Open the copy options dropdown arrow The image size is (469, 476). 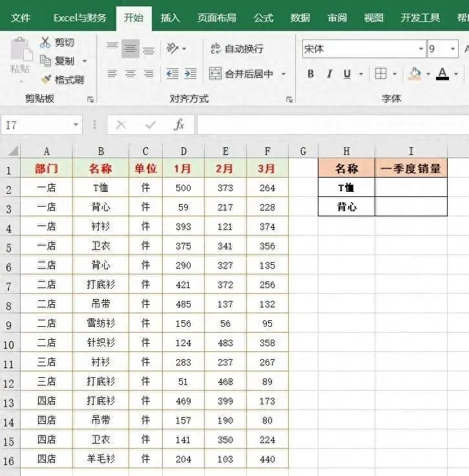(x=85, y=61)
